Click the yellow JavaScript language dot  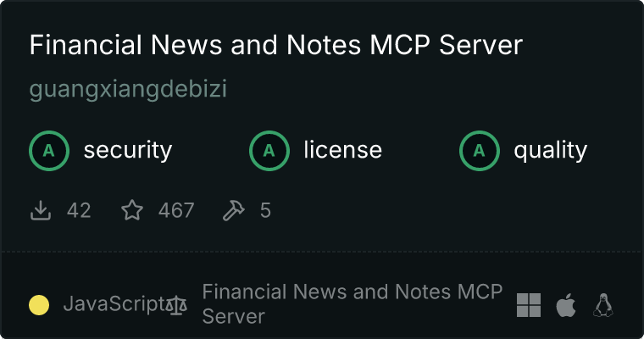click(x=39, y=305)
